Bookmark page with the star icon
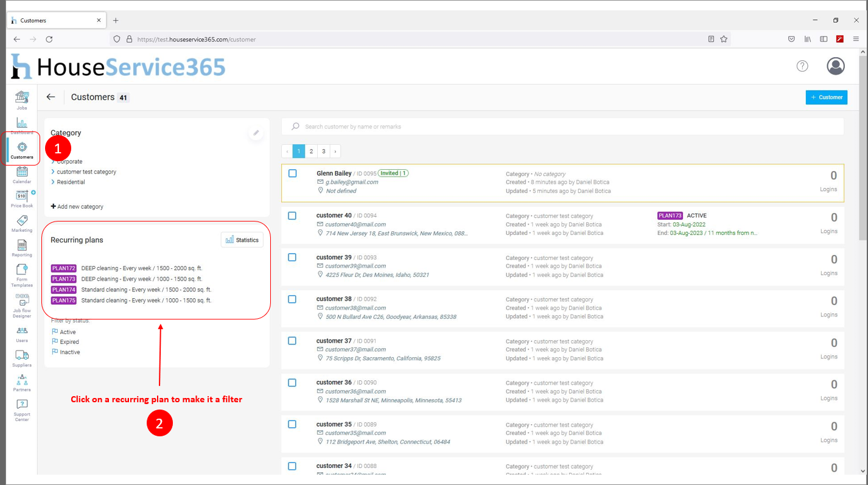 724,39
